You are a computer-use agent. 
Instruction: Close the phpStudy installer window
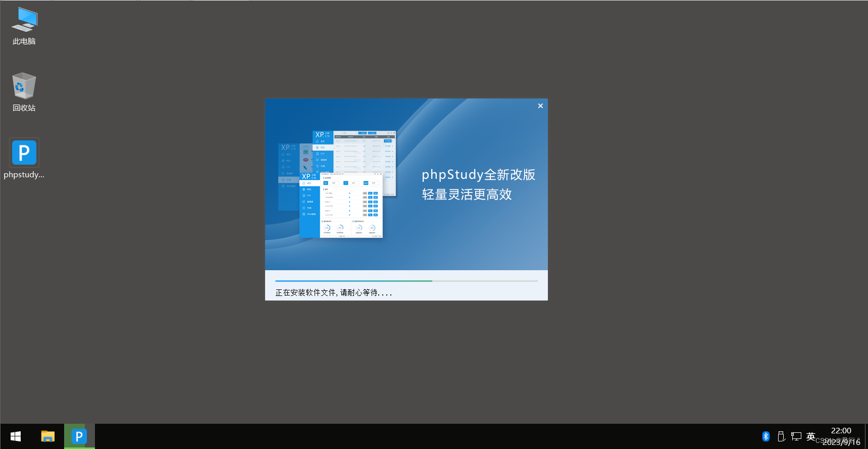540,106
